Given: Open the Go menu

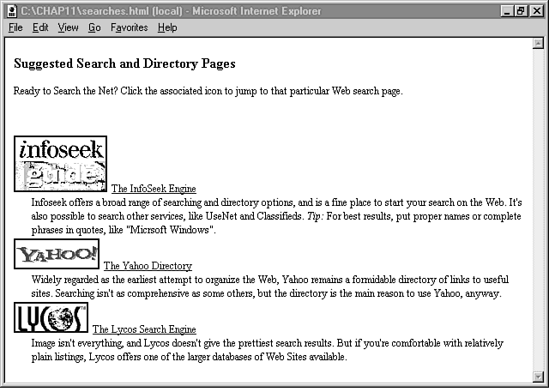Looking at the screenshot, I should point(94,27).
